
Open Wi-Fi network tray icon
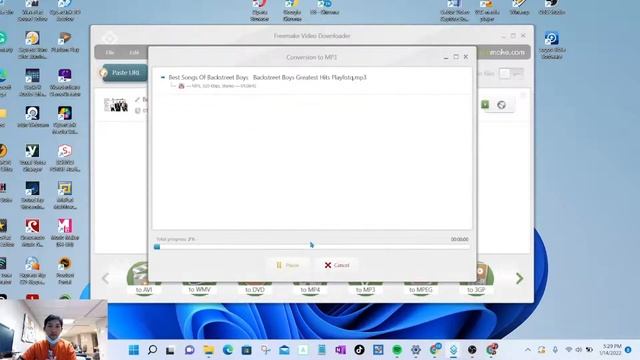569,350
